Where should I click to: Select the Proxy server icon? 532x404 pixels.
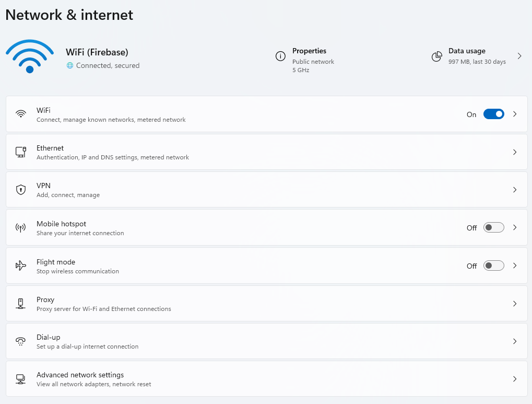(x=20, y=303)
